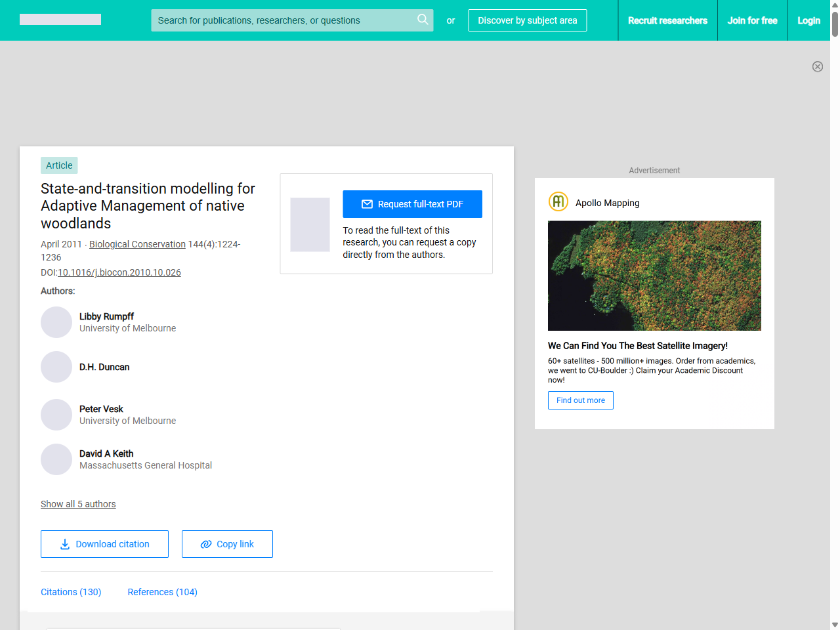This screenshot has height=630, width=840.
Task: Select Login from the top navigation
Action: click(808, 20)
